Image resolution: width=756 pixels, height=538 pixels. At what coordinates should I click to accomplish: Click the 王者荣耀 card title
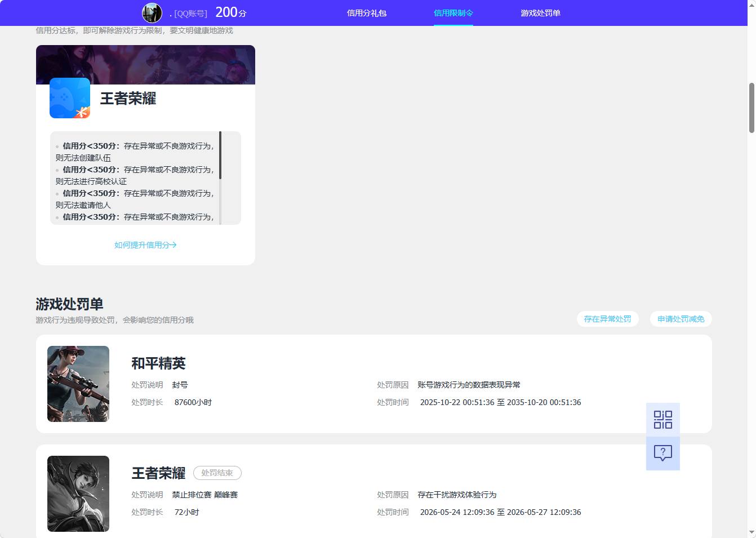pos(128,99)
